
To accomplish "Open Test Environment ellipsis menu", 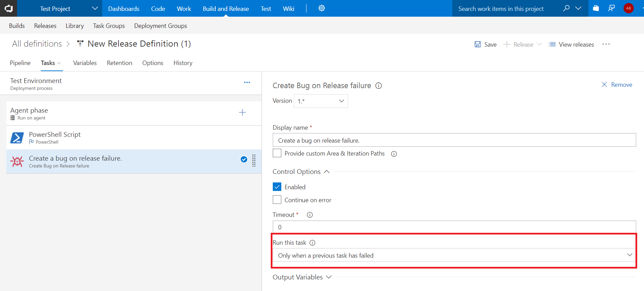I will [x=247, y=82].
